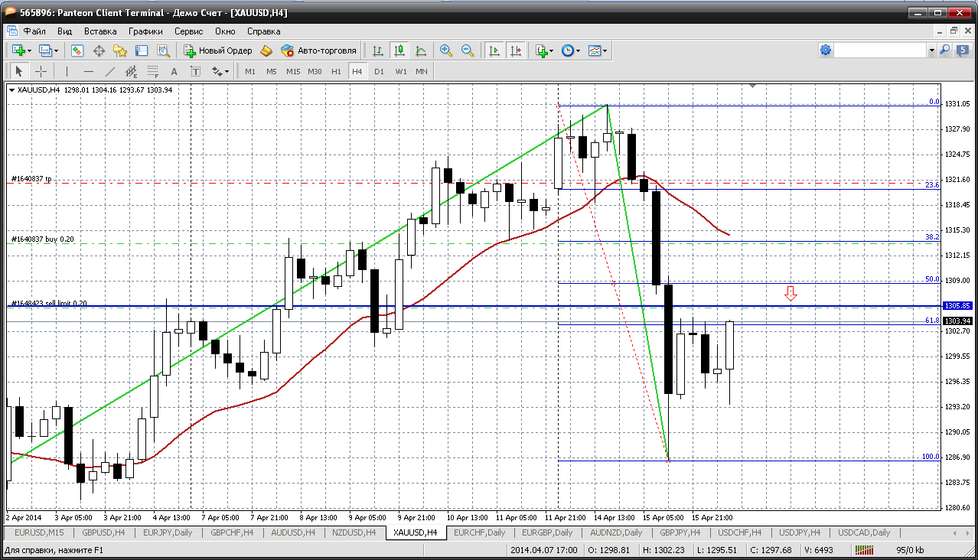Select the M1 timeframe button
The height and width of the screenshot is (560, 978).
[x=250, y=71]
